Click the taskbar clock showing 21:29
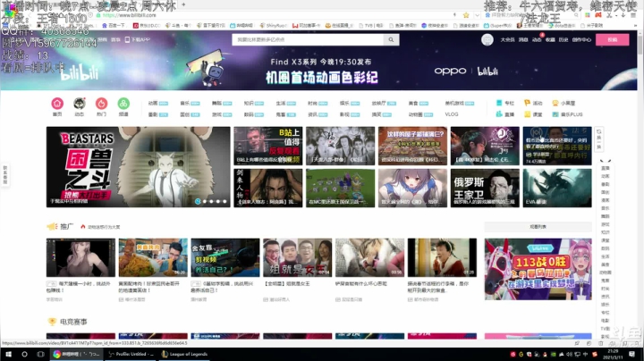The image size is (644, 361). 614,354
